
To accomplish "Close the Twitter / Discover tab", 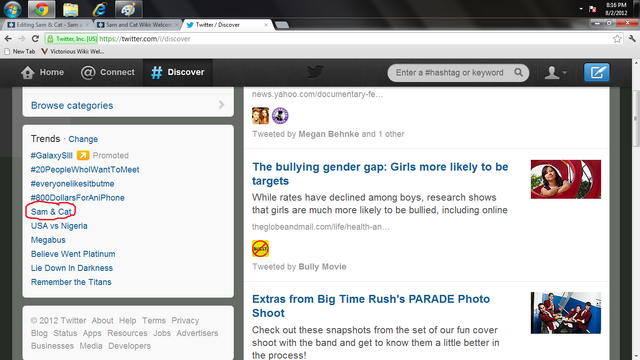I will coord(266,25).
